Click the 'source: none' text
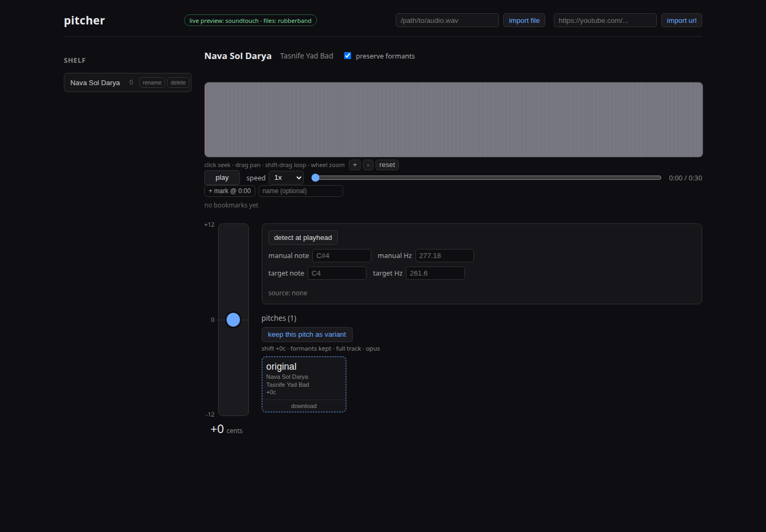 [x=288, y=293]
